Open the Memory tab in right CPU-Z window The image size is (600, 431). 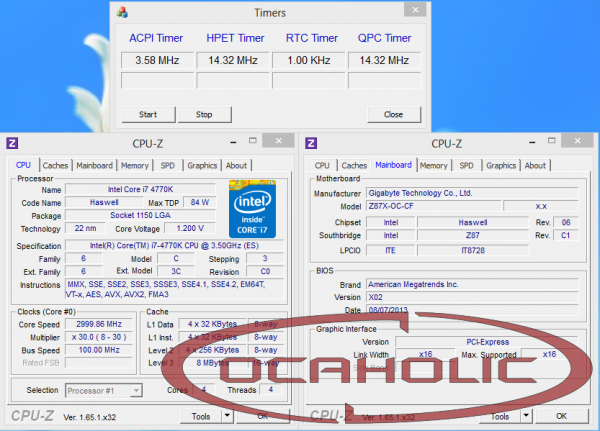[x=434, y=166]
